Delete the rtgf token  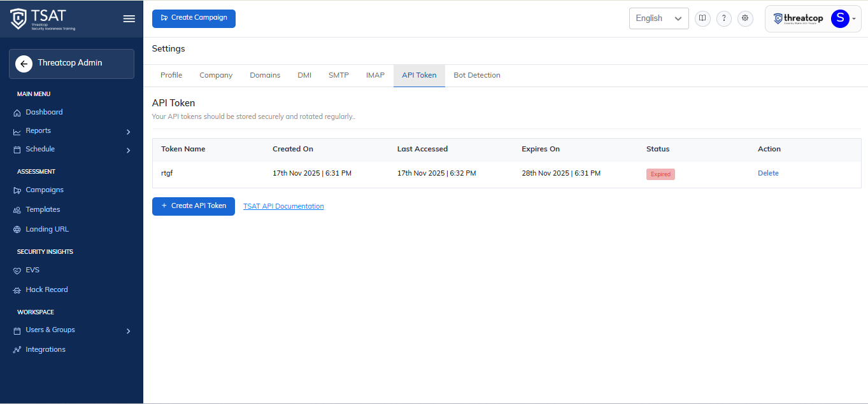(768, 173)
